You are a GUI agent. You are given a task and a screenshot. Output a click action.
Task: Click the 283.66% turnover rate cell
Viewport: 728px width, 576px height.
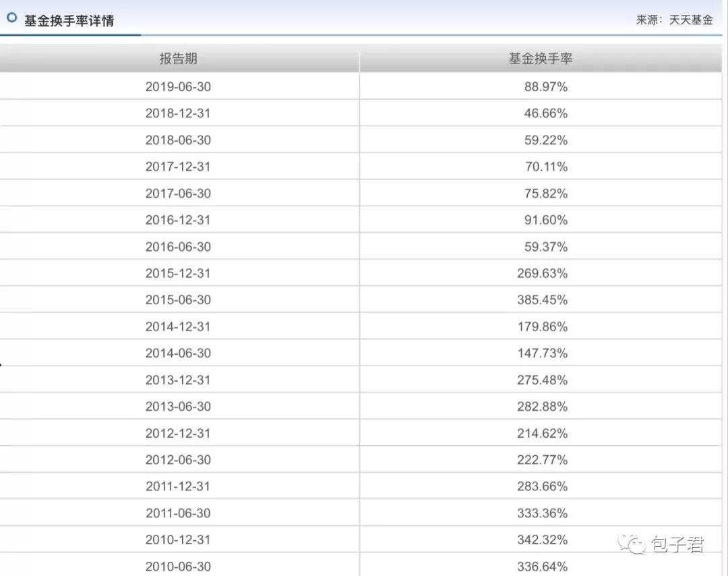[x=546, y=486]
